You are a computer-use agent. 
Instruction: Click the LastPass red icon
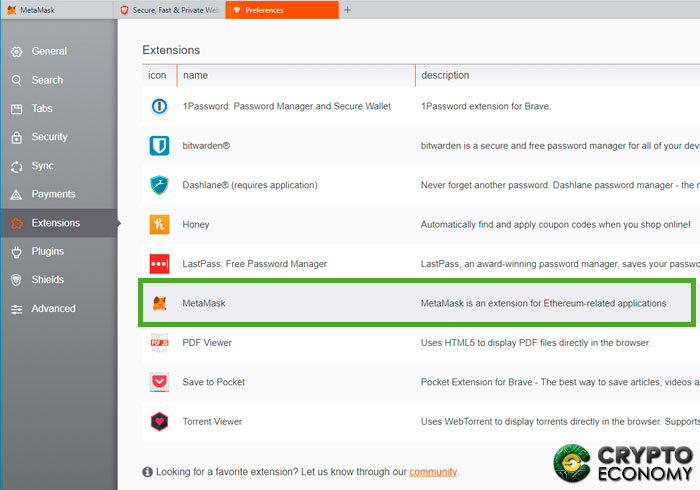[159, 264]
